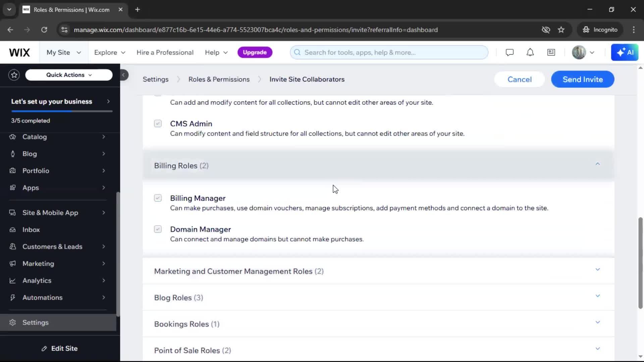Click the Marketing megaphone icon

pos(13,263)
